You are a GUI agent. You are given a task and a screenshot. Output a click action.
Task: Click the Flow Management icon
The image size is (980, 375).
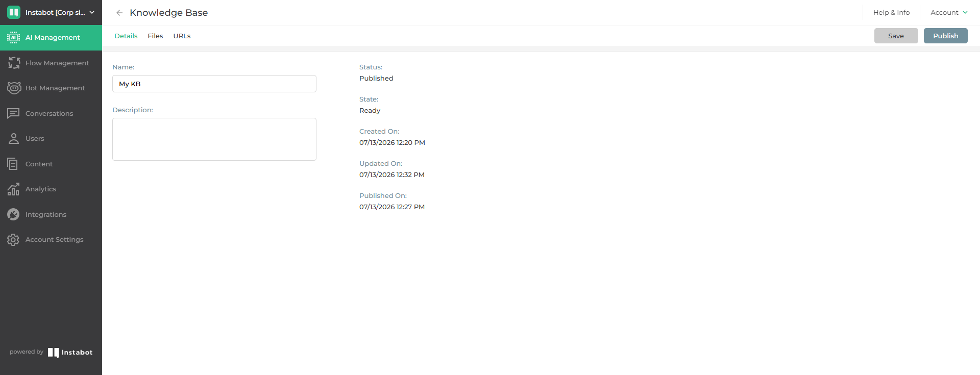click(x=14, y=63)
